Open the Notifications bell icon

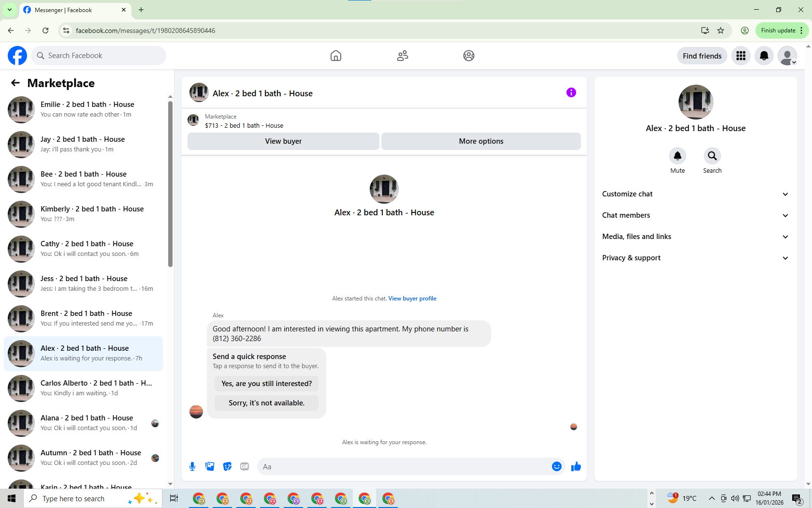tap(764, 56)
